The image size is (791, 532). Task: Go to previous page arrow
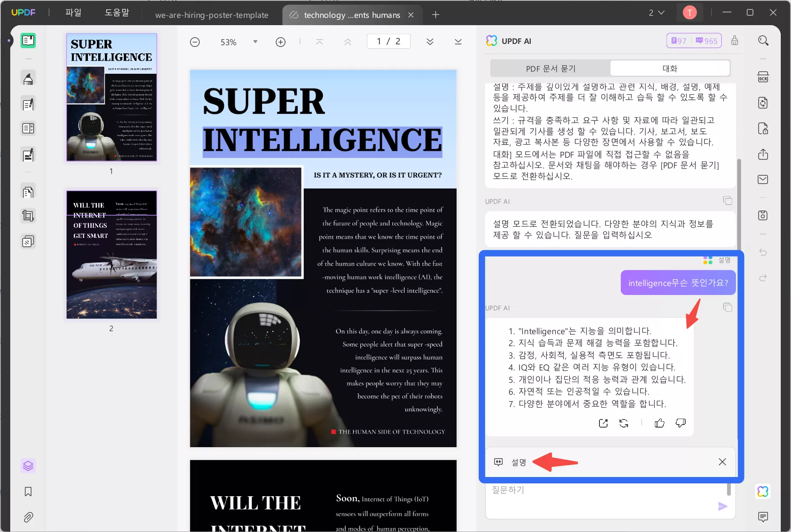click(x=348, y=42)
